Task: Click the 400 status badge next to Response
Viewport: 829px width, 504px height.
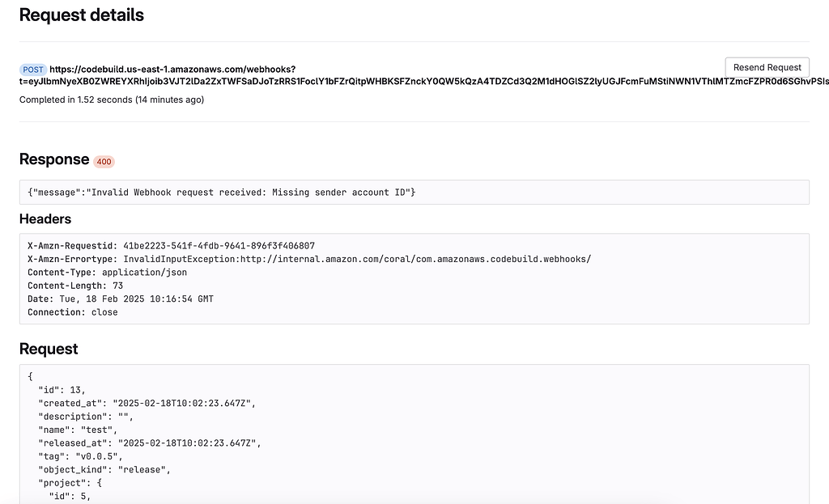Action: pyautogui.click(x=104, y=162)
